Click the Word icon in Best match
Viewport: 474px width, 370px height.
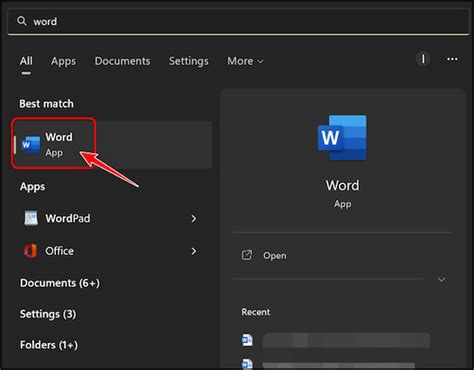coord(31,144)
